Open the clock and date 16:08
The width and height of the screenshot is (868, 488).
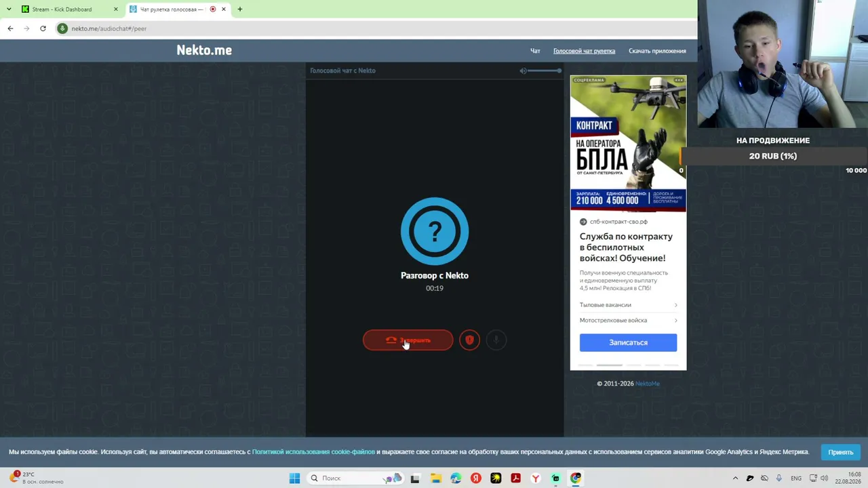(x=848, y=478)
